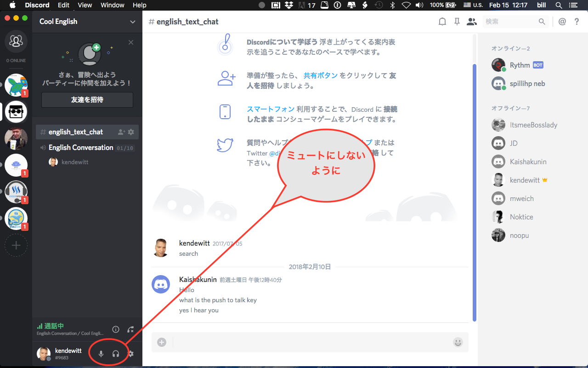Show voice connection info icon
This screenshot has height=368, width=588.
pyautogui.click(x=116, y=329)
